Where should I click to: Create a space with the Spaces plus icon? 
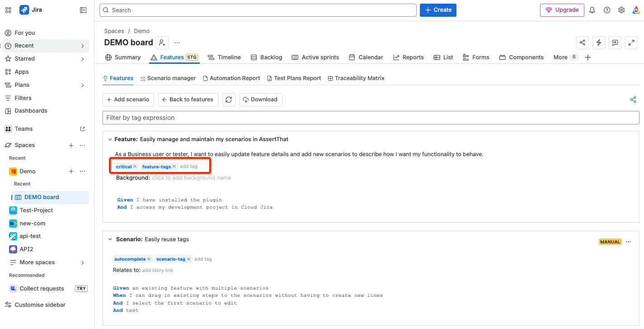click(71, 145)
